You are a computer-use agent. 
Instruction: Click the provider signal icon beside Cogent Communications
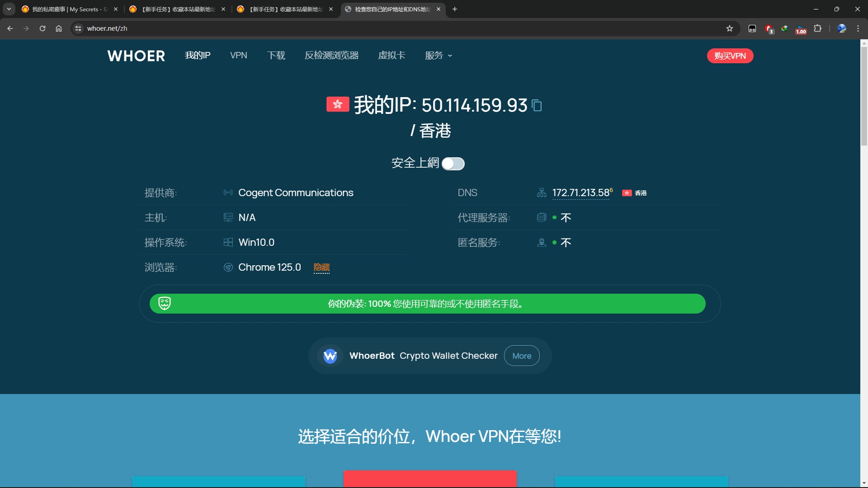click(228, 193)
